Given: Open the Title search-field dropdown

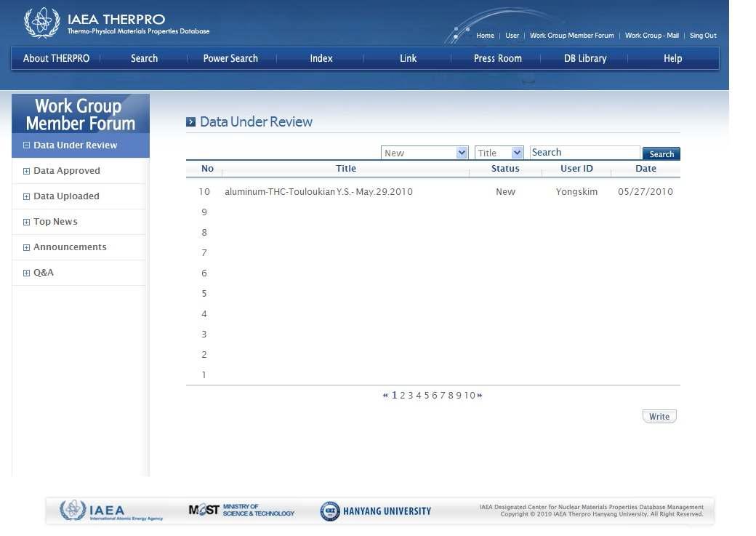Looking at the screenshot, I should (x=499, y=153).
